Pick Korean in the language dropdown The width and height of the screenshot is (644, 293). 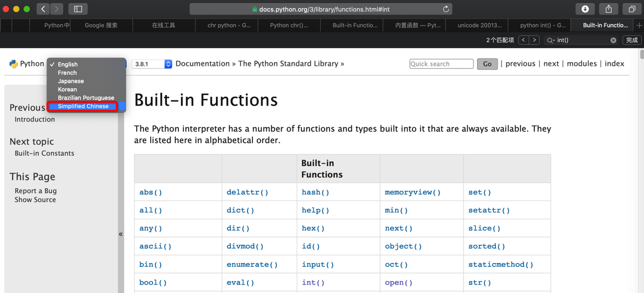coord(67,89)
